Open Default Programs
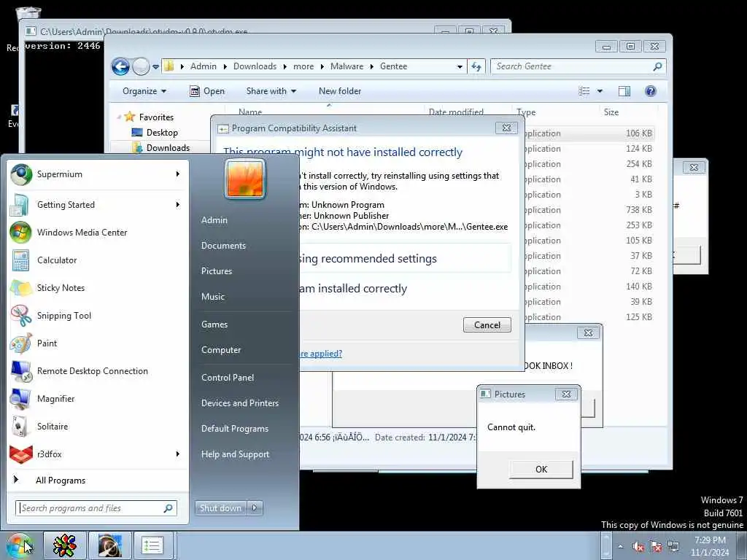 235,429
